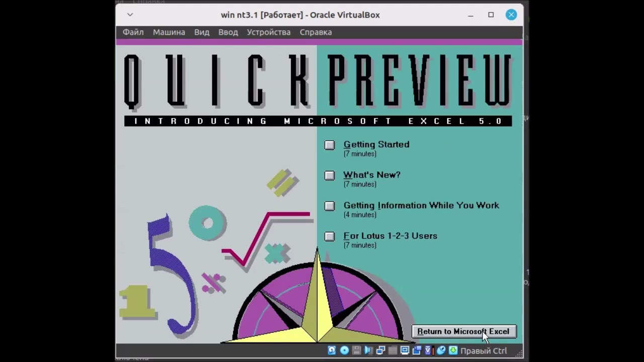Open the Ввод menu
This screenshot has width=644, height=362.
(228, 32)
